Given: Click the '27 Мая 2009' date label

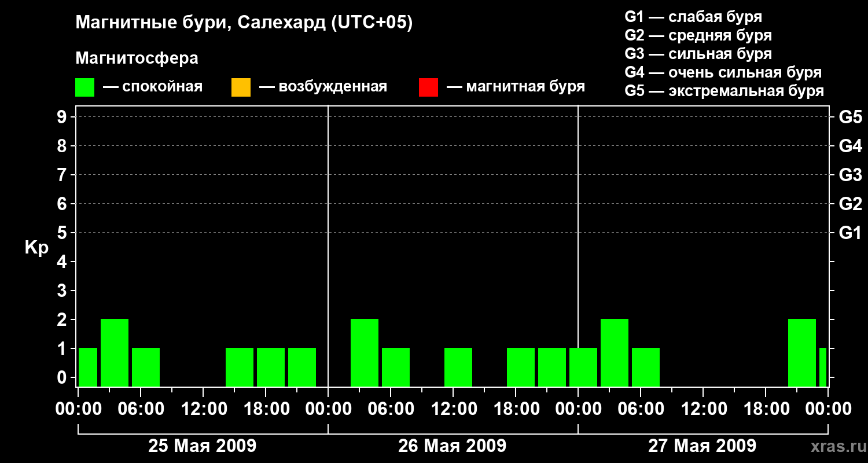Looking at the screenshot, I should (x=703, y=446).
